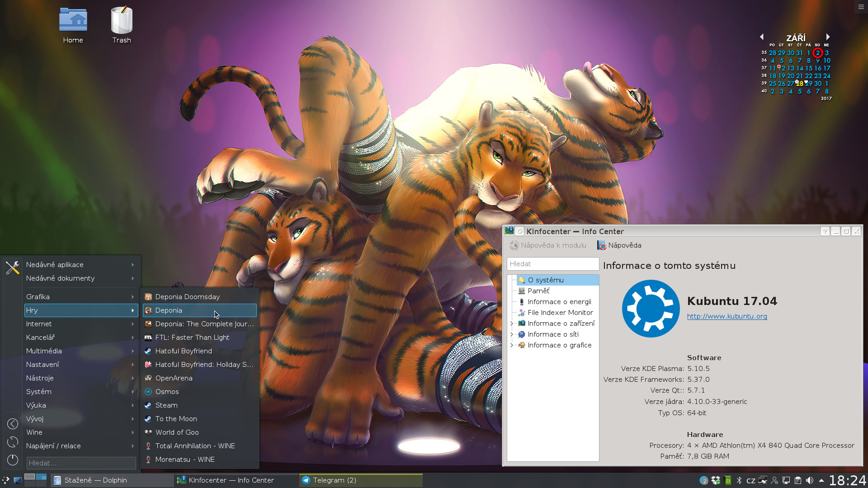Click the tools icon atop launcher sidebar
Image resolution: width=868 pixels, height=488 pixels.
point(13,267)
